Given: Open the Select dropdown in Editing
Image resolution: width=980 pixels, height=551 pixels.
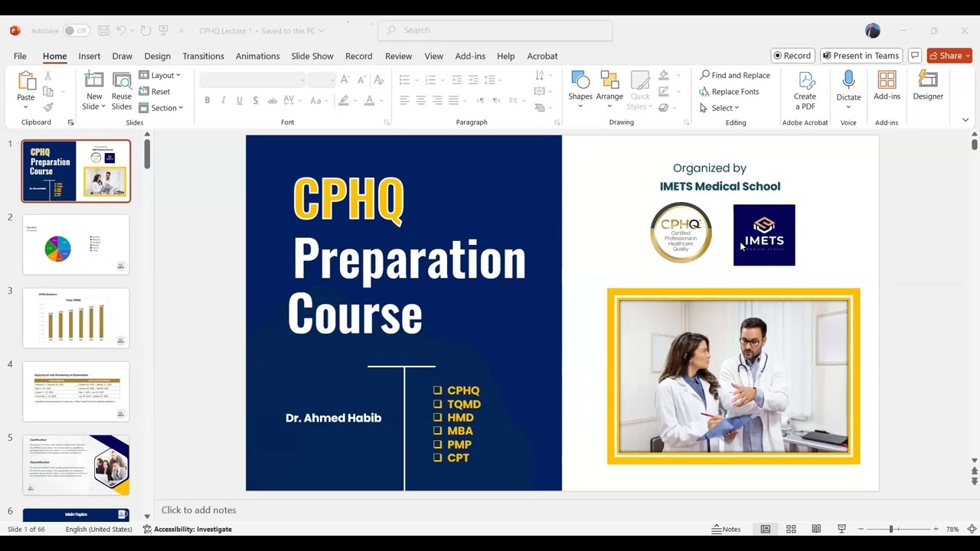Looking at the screenshot, I should pyautogui.click(x=719, y=108).
